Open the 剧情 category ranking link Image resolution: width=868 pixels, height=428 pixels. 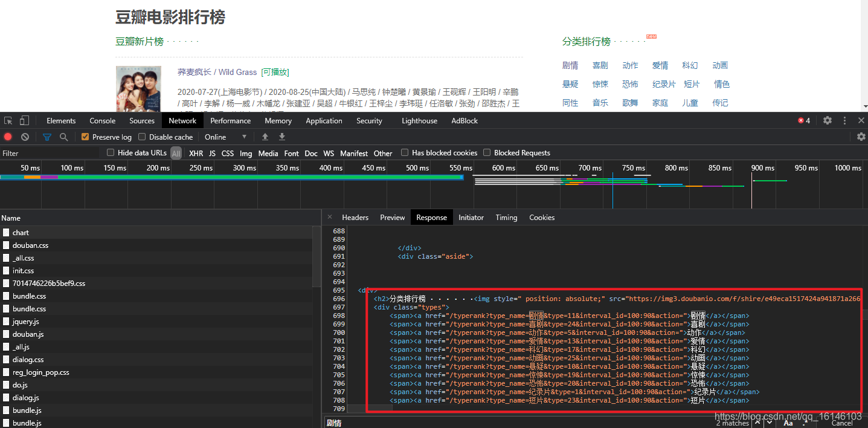(x=570, y=65)
